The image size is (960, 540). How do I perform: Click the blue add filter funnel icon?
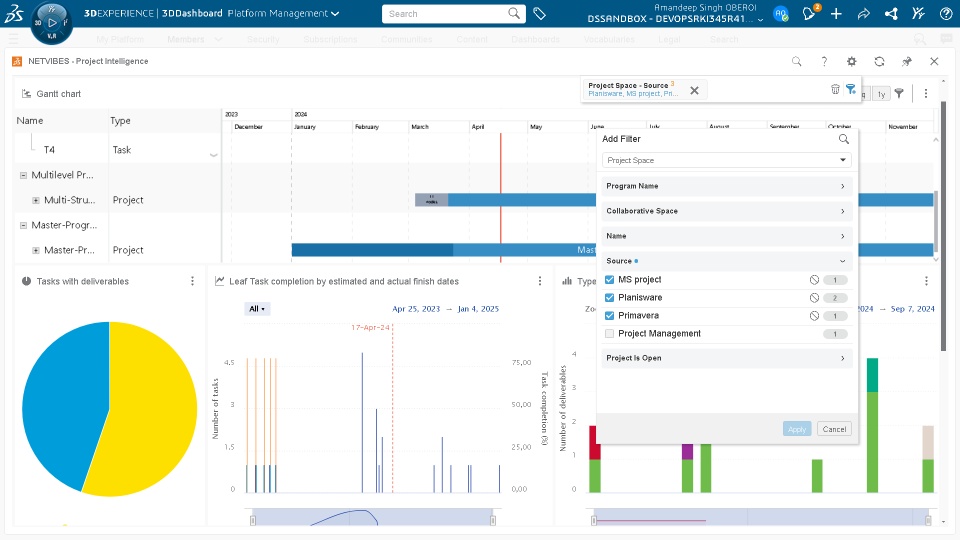point(851,89)
